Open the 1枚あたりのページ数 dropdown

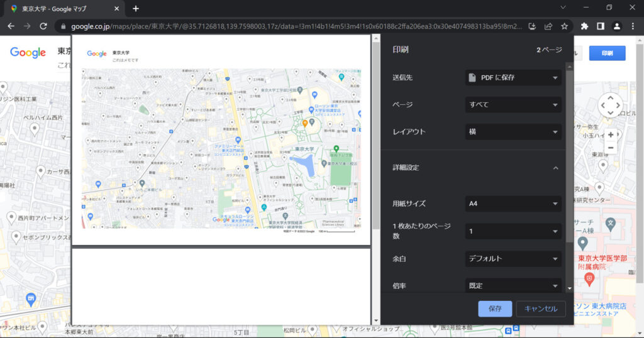(x=513, y=231)
